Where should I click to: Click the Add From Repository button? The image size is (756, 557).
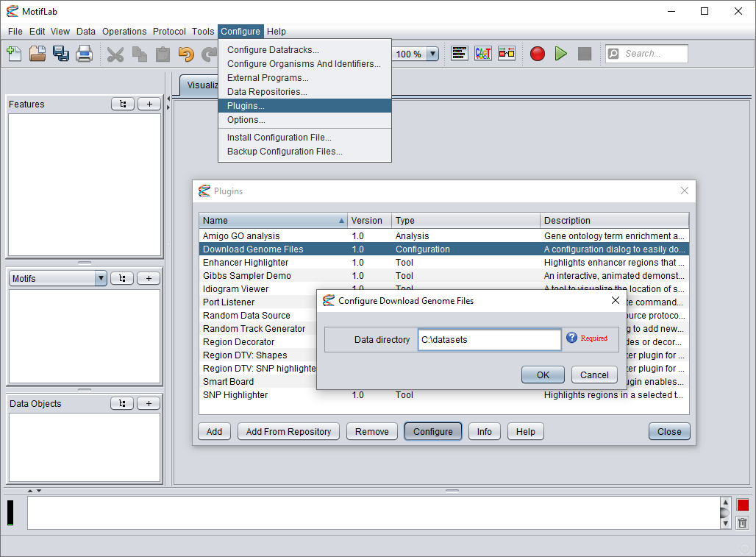pos(288,431)
